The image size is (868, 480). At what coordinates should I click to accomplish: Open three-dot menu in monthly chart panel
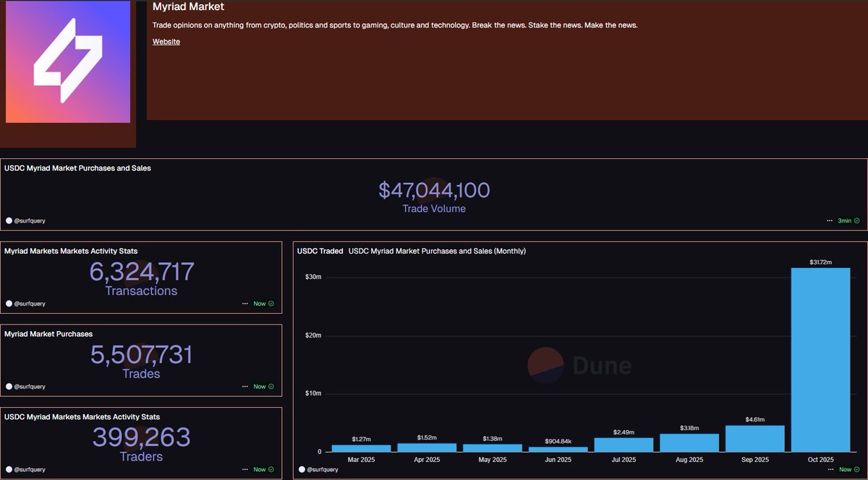tap(830, 469)
